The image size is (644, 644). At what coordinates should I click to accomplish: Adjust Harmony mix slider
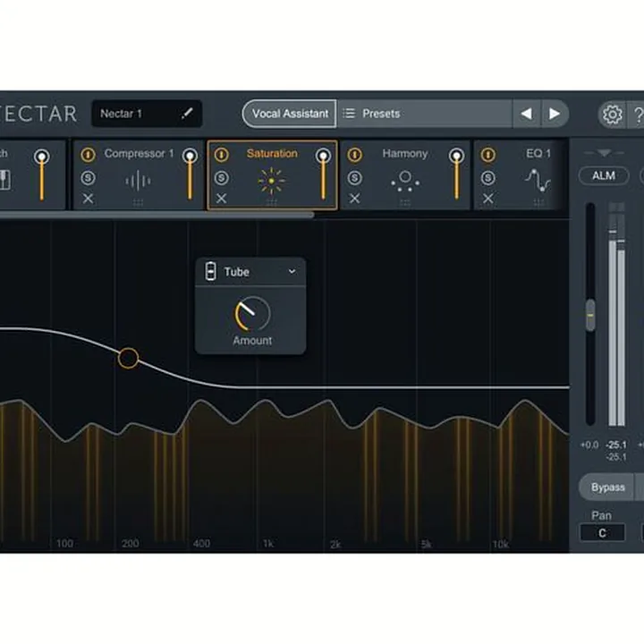pos(456,174)
